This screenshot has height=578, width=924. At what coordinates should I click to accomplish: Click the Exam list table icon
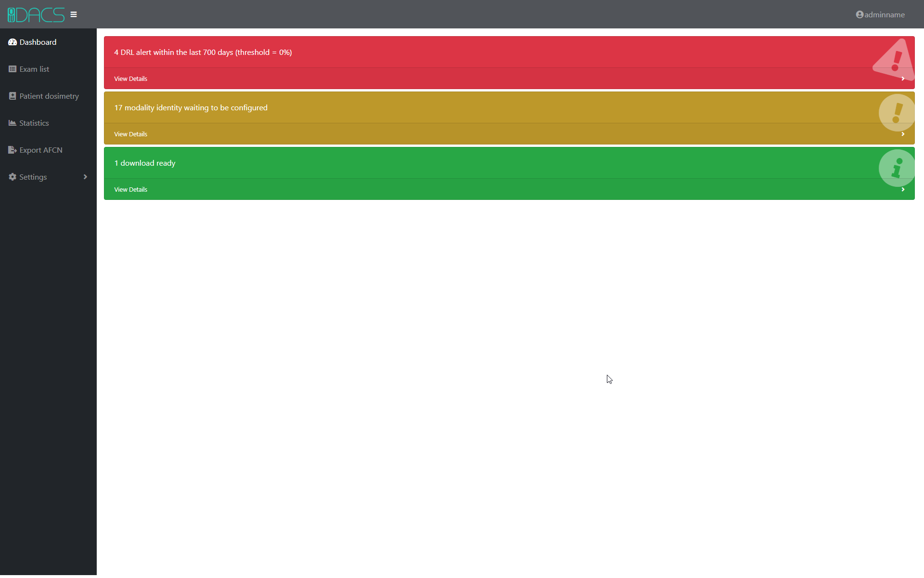(13, 69)
